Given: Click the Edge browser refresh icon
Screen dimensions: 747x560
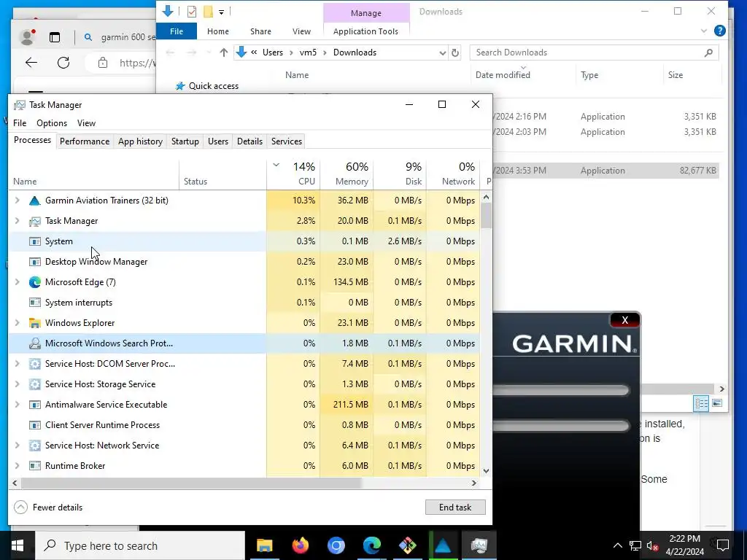Looking at the screenshot, I should (x=63, y=63).
